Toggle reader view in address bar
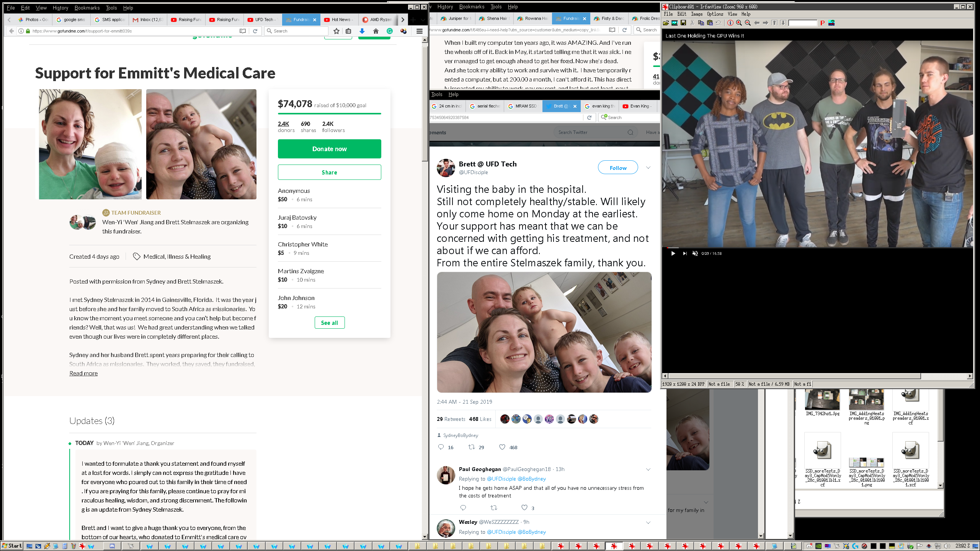This screenshot has height=551, width=980. pos(242,31)
